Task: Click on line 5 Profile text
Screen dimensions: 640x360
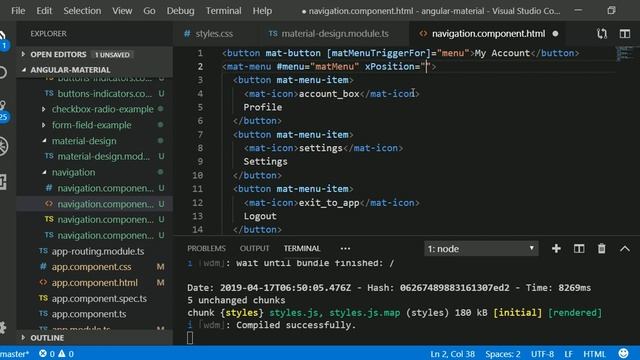Action: (262, 107)
